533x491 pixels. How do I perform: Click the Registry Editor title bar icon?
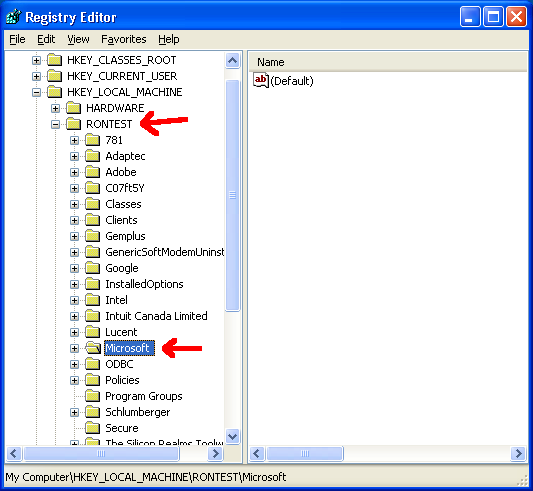click(14, 17)
